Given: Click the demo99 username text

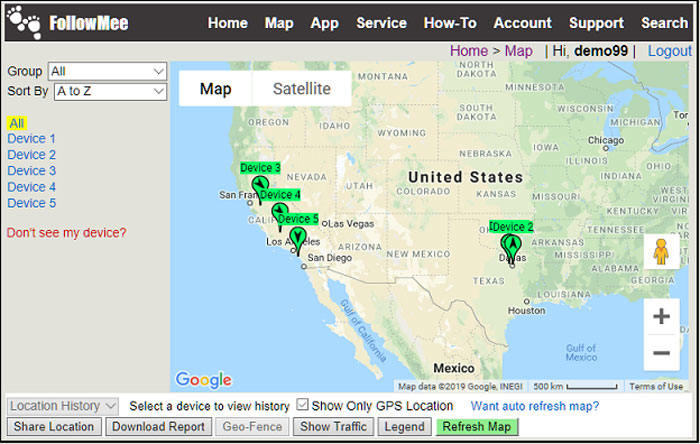Looking at the screenshot, I should 601,51.
